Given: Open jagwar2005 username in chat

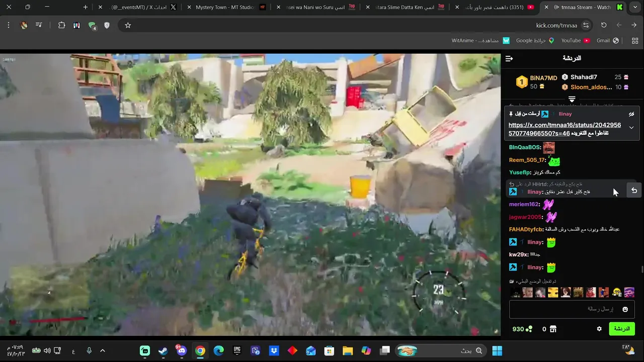Looking at the screenshot, I should coord(525,217).
